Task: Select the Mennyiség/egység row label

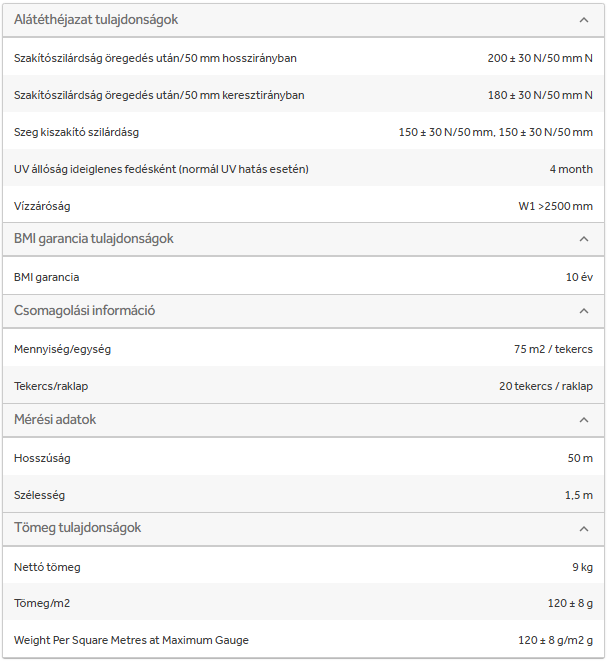Action: coord(62,349)
